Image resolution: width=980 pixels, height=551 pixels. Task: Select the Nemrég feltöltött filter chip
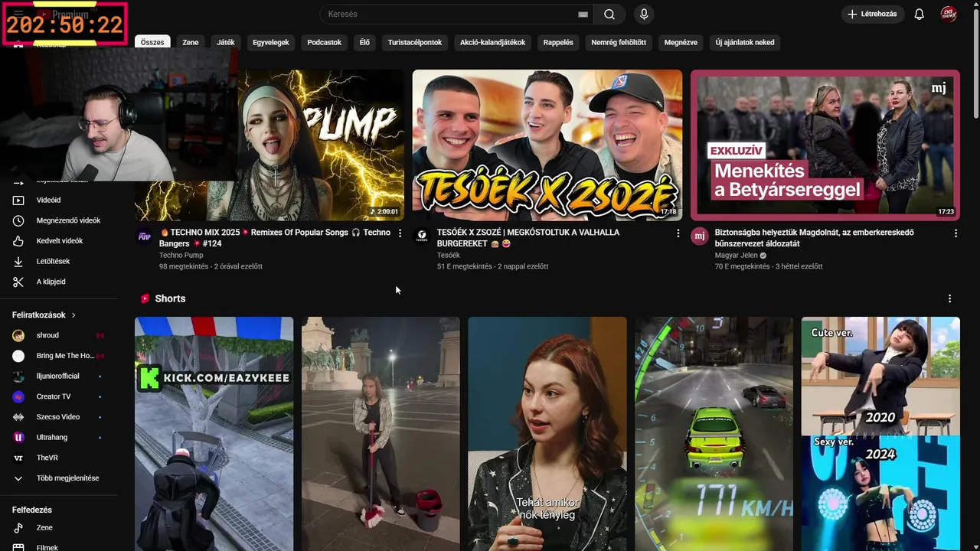[619, 43]
